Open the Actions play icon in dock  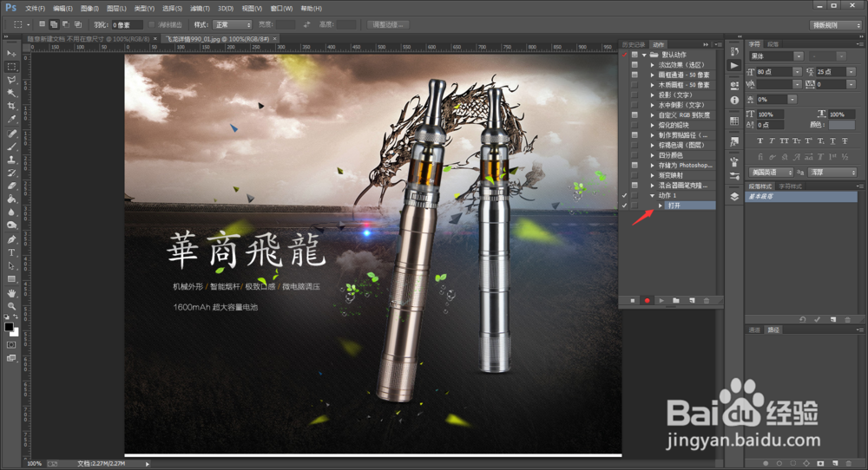coord(734,65)
